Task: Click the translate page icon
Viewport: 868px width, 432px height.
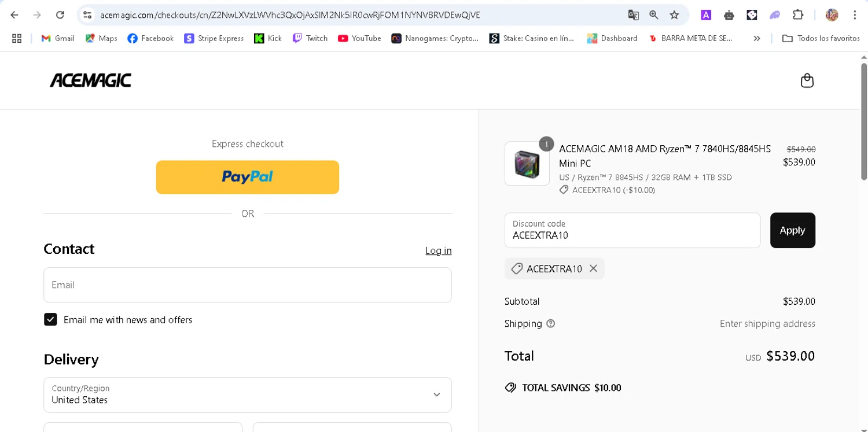Action: [x=634, y=15]
